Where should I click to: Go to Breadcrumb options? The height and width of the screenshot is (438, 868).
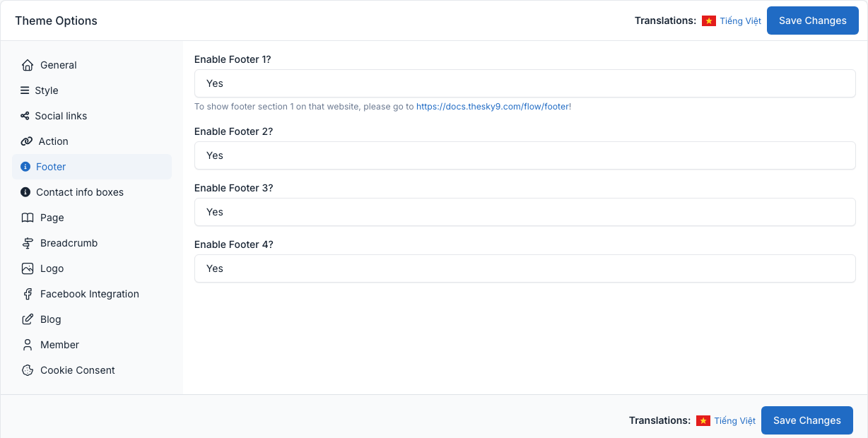[x=92, y=243]
